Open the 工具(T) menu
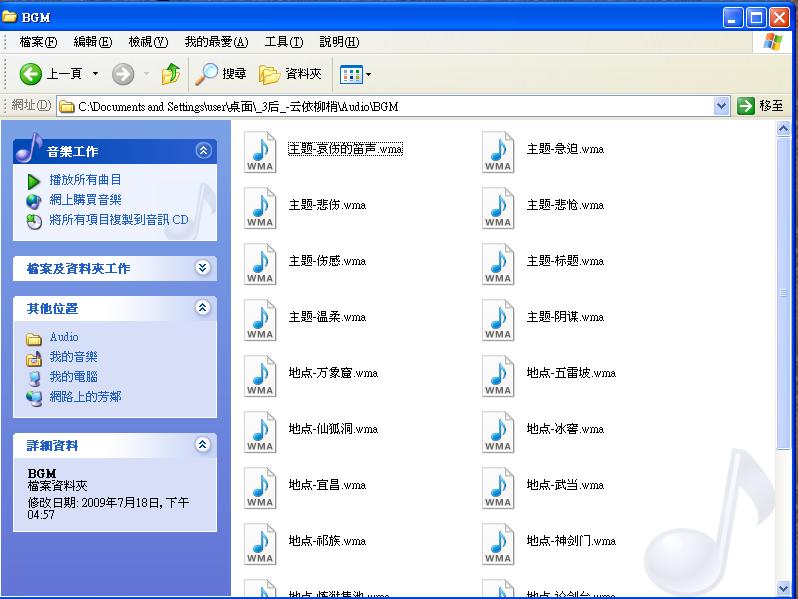Screen dimensions: 798x599 pos(283,42)
